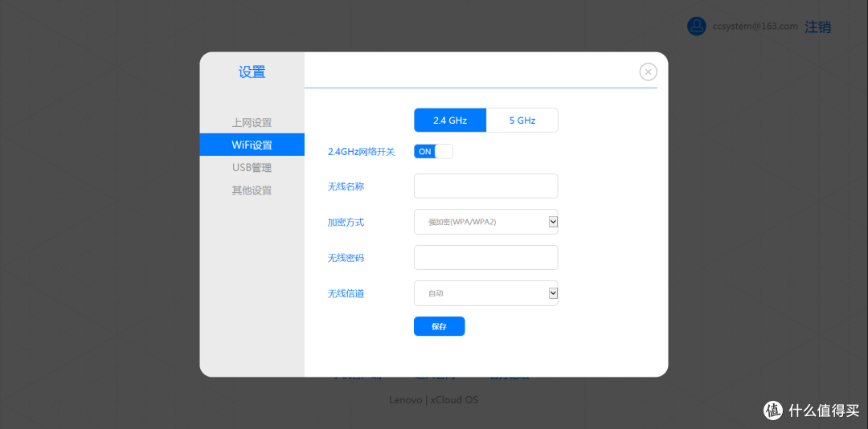Focus the 无线密码 wireless password field
The width and height of the screenshot is (868, 429).
click(486, 257)
